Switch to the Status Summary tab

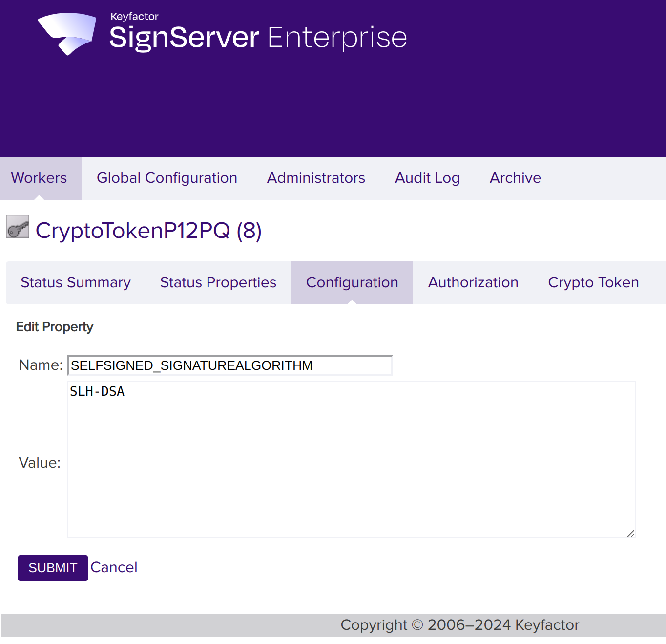[76, 282]
